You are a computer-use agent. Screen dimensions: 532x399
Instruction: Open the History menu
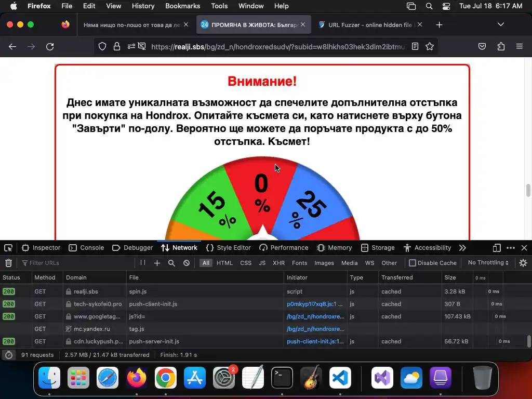tap(143, 6)
